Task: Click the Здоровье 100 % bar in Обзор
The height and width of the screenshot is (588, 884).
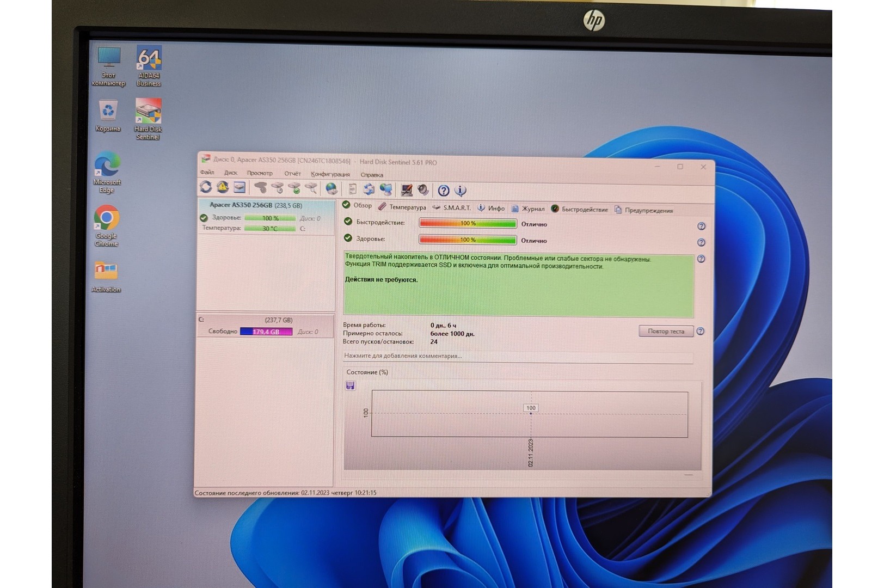Action: [x=468, y=240]
